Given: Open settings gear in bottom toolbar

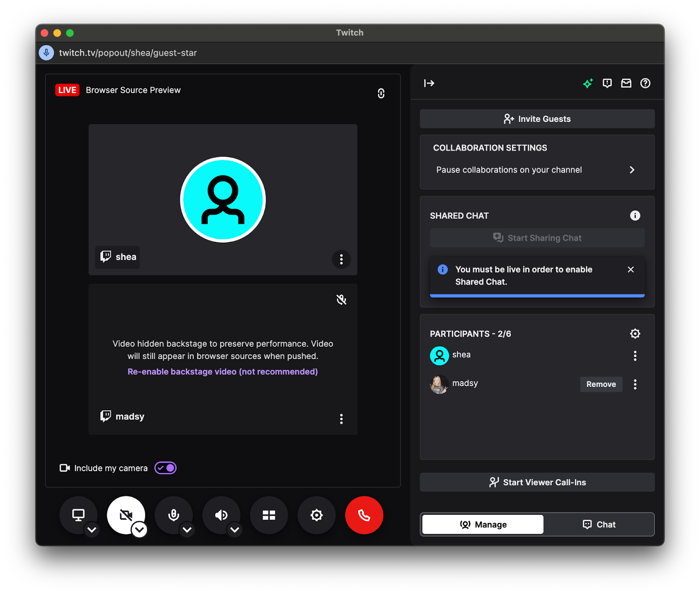Looking at the screenshot, I should (316, 515).
